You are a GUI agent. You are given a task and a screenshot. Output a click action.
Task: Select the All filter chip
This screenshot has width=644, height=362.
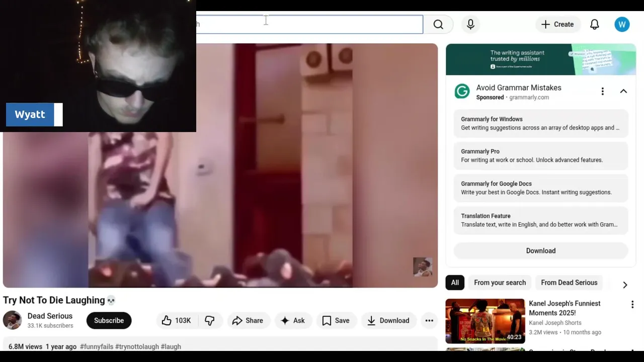pos(455,283)
